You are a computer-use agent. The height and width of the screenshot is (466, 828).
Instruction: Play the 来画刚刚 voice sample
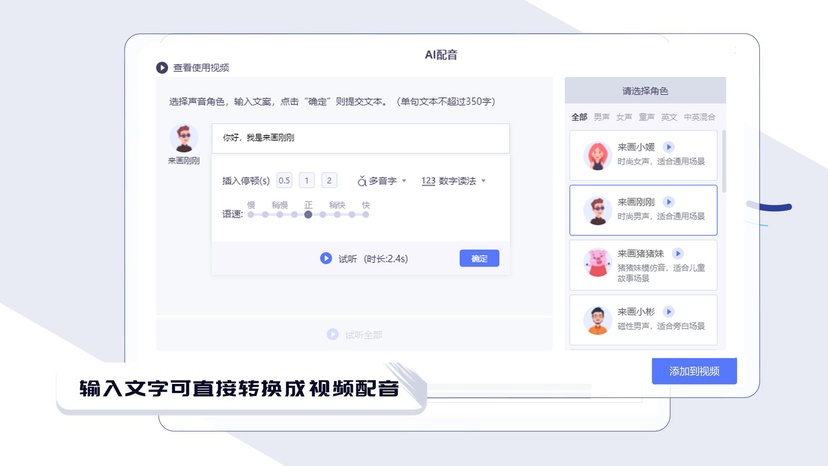pos(669,202)
